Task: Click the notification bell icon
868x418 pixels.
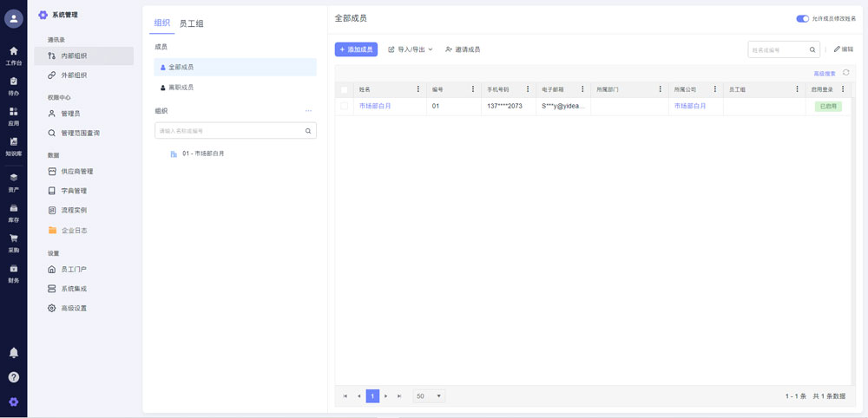Action: coord(13,353)
